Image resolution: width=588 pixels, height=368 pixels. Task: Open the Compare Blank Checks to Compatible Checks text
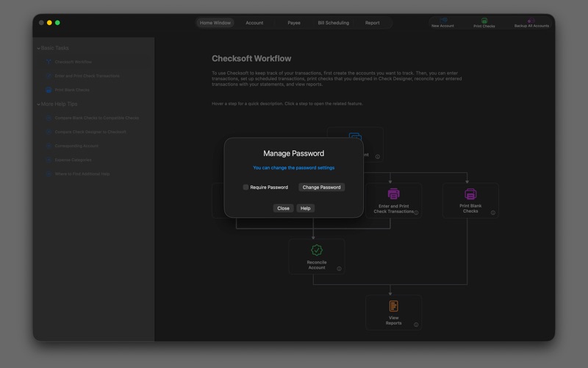pos(97,118)
